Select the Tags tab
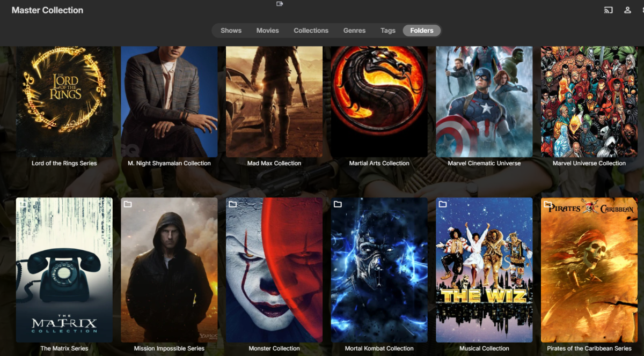Viewport: 644px width, 356px height. pos(388,31)
